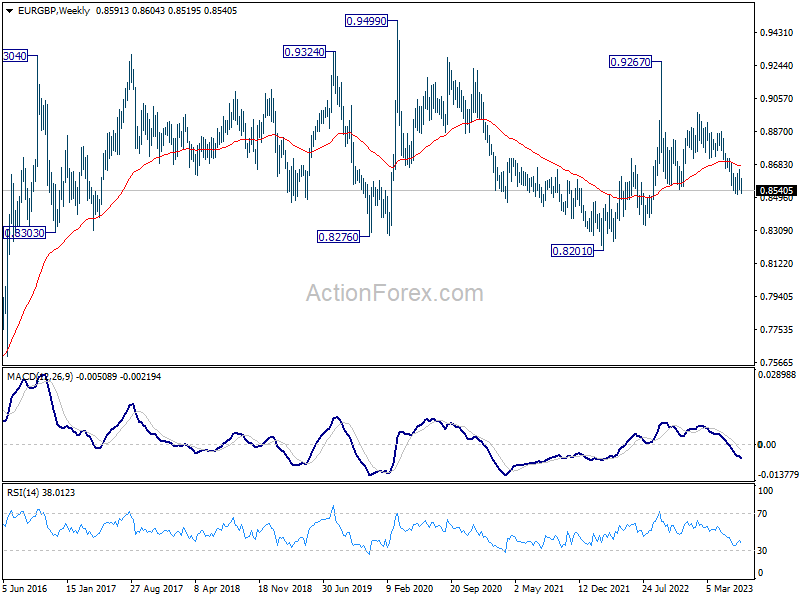Click the MACD(12,26,9) indicator label
The image size is (800, 600).
[x=40, y=377]
